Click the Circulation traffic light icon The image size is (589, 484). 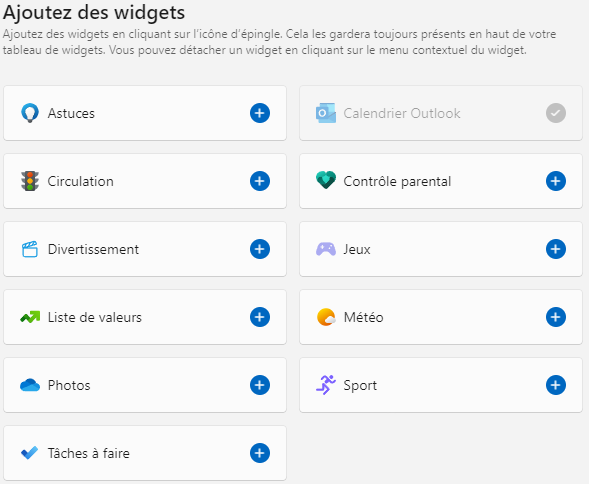(30, 181)
